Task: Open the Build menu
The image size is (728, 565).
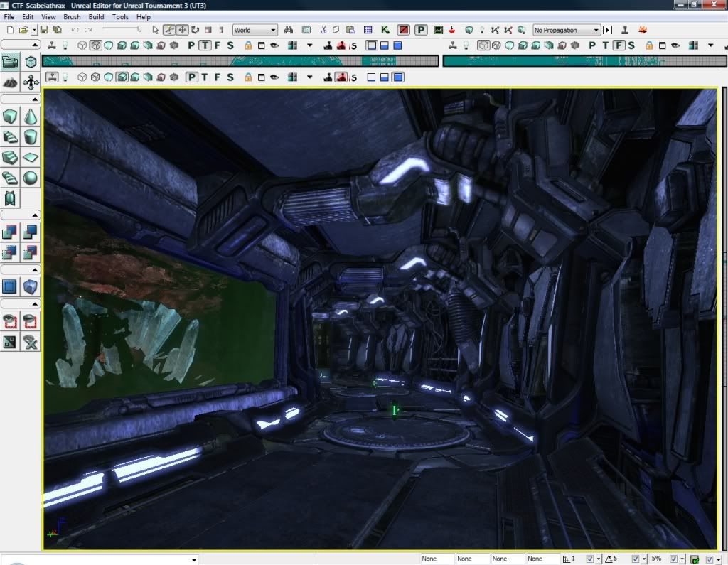Action: [96, 17]
